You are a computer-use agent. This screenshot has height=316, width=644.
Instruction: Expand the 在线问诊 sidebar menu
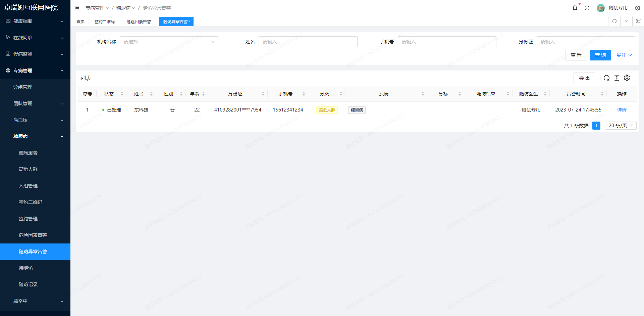click(35, 38)
